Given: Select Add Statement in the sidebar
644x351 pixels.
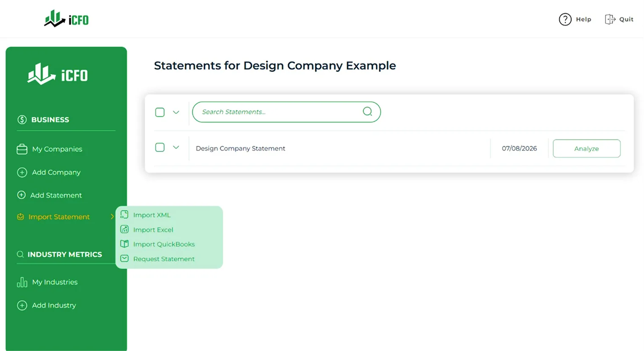Looking at the screenshot, I should [56, 195].
